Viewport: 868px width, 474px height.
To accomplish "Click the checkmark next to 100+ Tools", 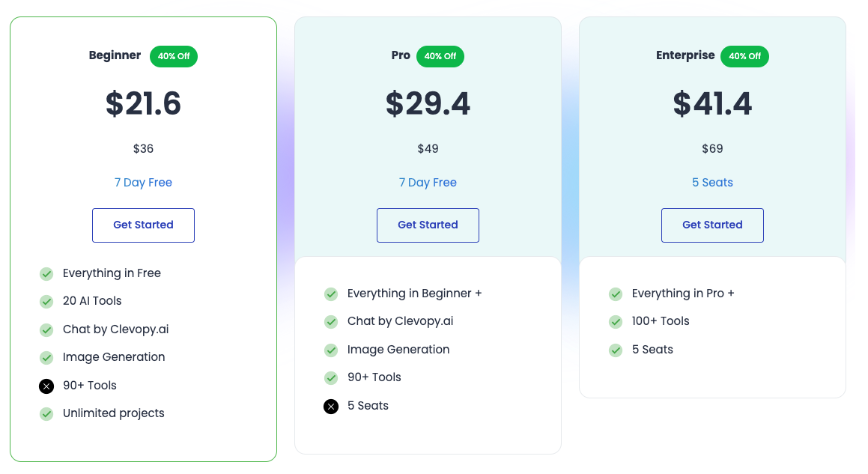I will coord(615,321).
